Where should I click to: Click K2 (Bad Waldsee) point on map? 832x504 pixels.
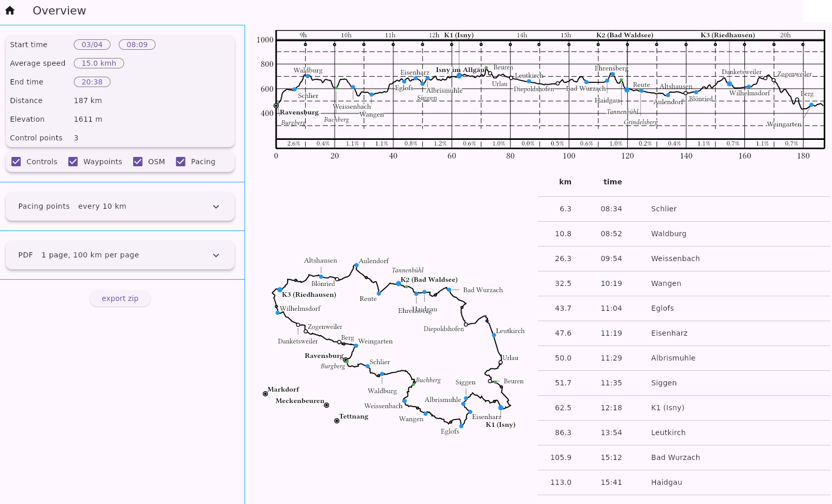(x=398, y=283)
